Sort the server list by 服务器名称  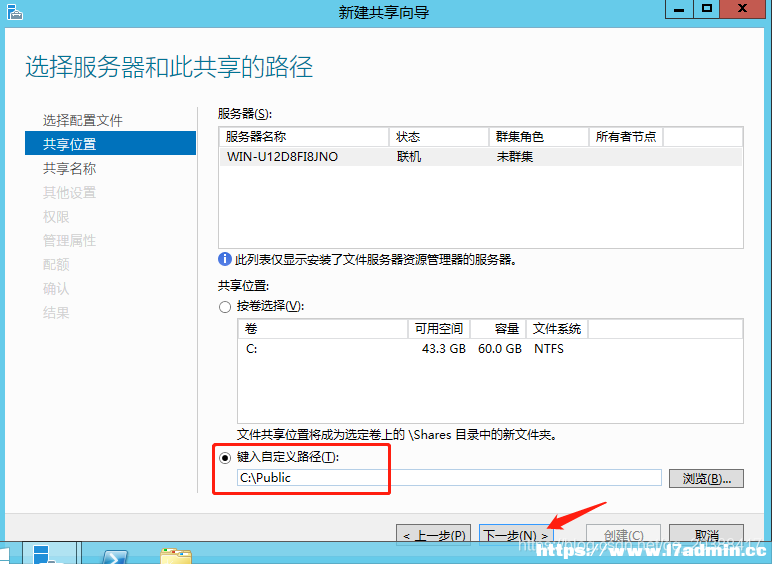[304, 137]
